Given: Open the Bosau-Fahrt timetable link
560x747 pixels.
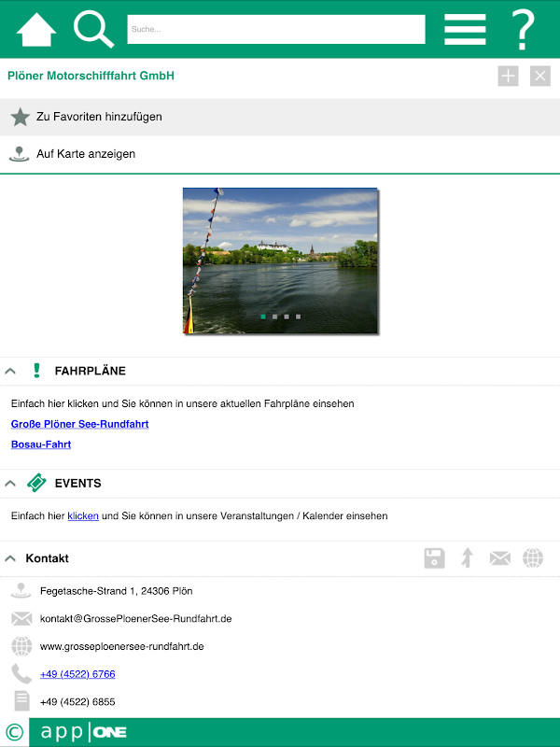Looking at the screenshot, I should point(41,444).
